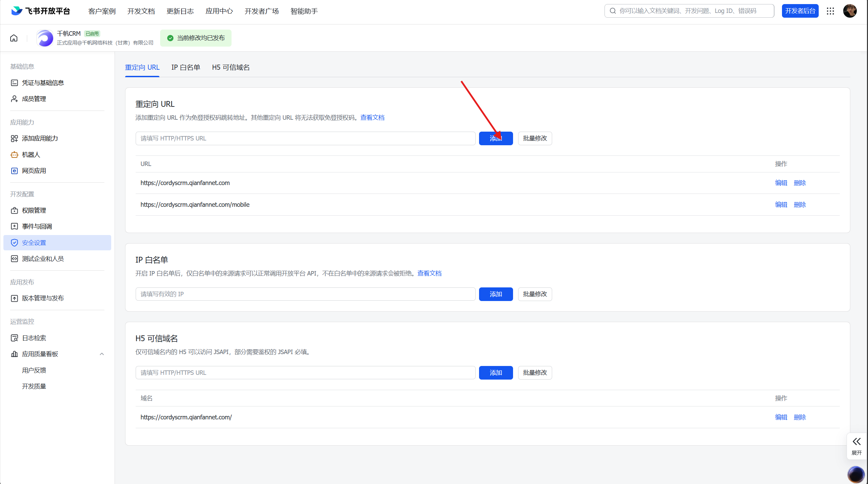Screen dimensions: 868x484
Task: Click the user avatar at top right
Action: click(850, 11)
